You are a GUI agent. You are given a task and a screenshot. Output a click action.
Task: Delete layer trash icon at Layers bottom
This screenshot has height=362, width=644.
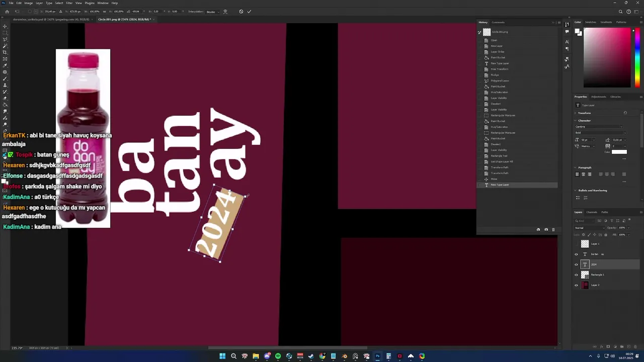click(636, 346)
